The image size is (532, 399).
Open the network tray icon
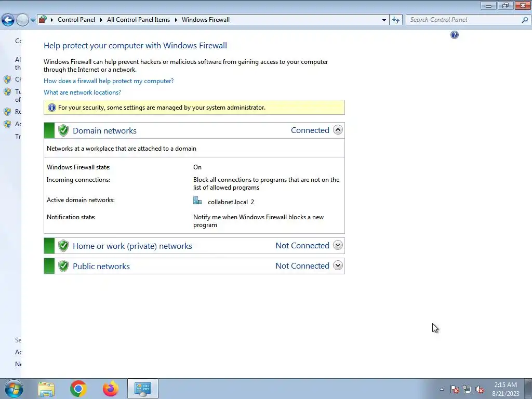point(467,389)
